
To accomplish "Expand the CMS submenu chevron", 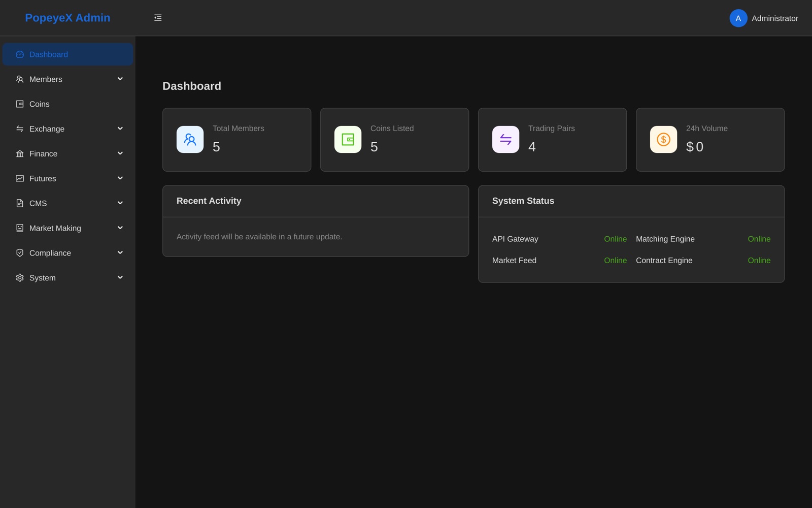I will tap(120, 203).
